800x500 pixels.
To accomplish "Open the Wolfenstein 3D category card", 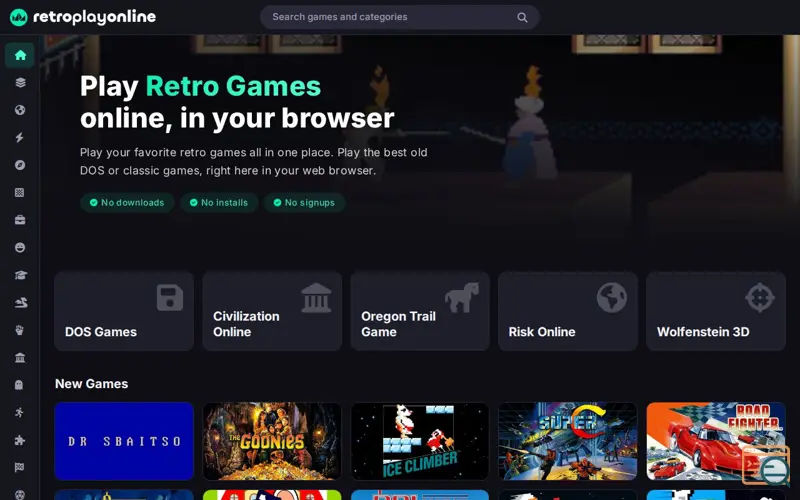I will (716, 311).
